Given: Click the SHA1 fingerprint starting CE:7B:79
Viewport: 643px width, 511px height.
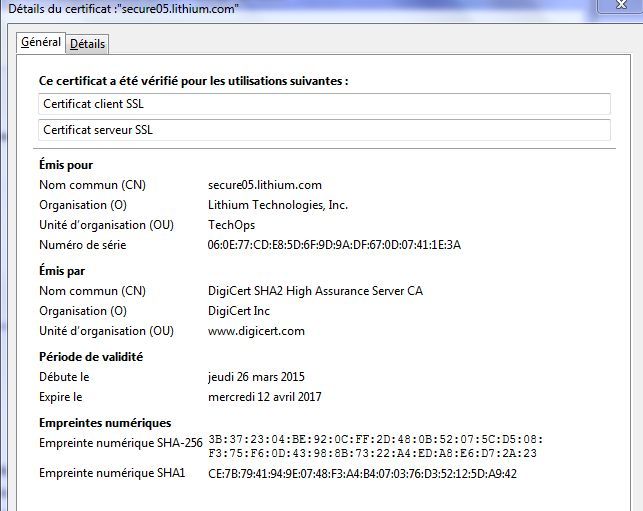Looking at the screenshot, I should 363,474.
